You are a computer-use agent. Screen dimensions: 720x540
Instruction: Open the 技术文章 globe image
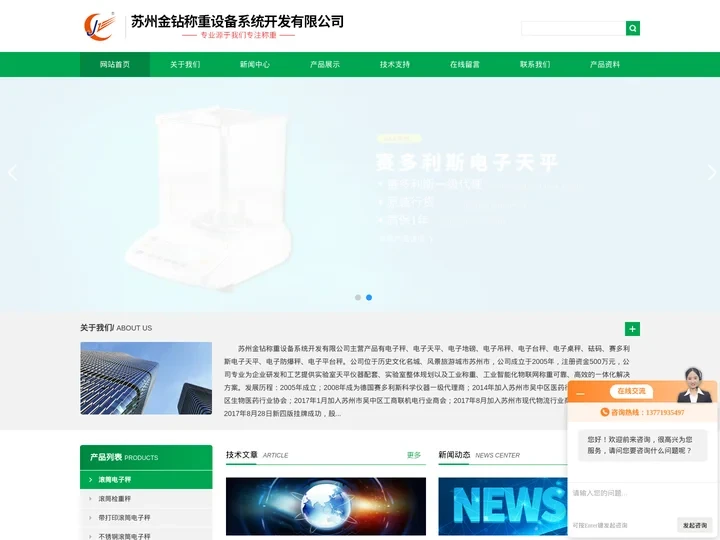(326, 506)
